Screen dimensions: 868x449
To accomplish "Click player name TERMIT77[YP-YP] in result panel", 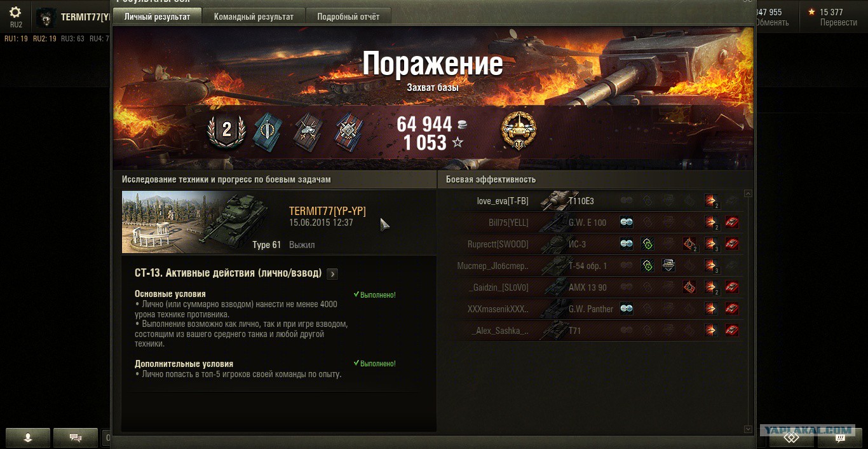I will pos(327,211).
